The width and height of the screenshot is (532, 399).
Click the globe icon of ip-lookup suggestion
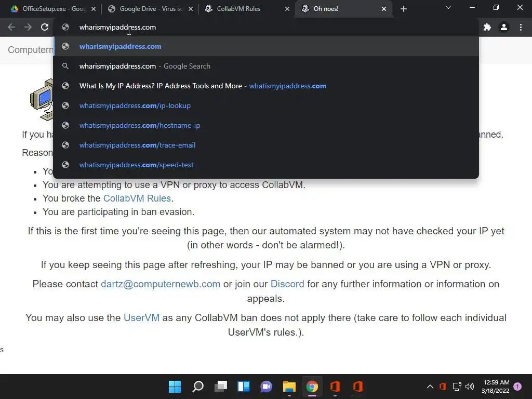click(x=65, y=105)
